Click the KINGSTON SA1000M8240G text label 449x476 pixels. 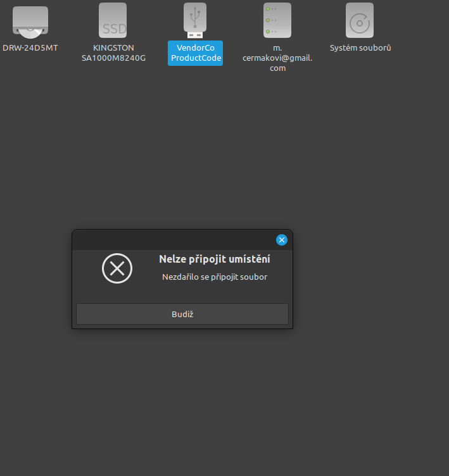[x=113, y=53]
